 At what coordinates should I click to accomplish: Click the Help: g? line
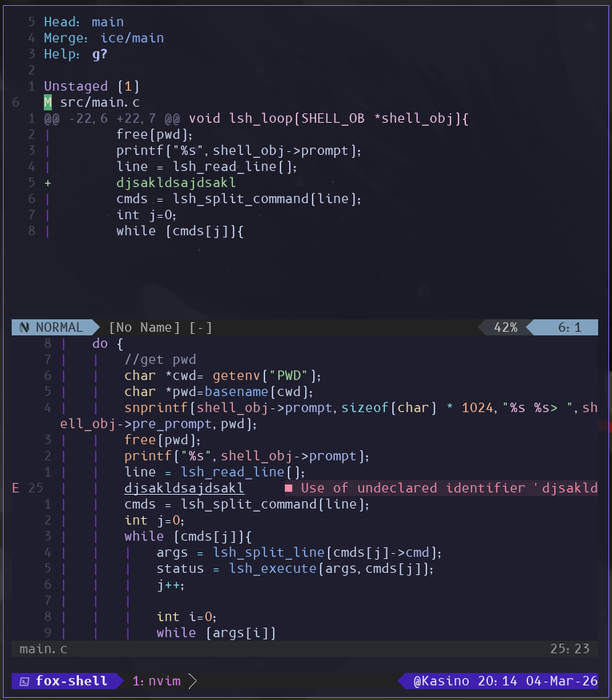click(75, 54)
